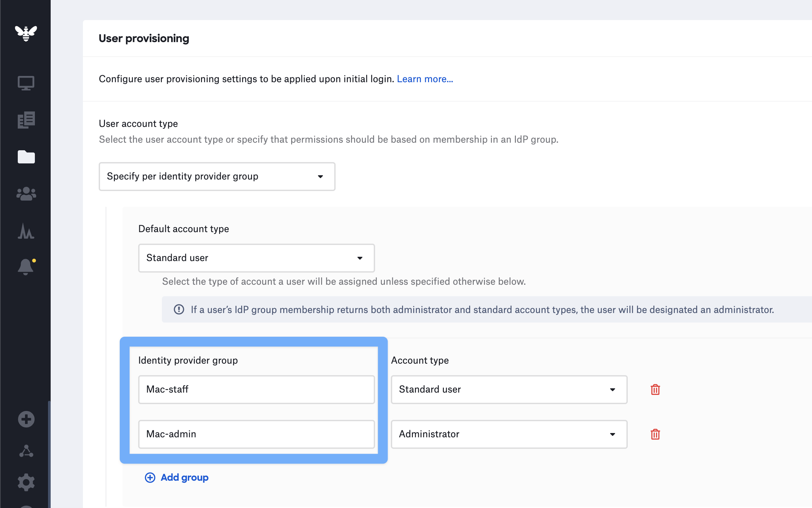The height and width of the screenshot is (508, 812).
Task: Click the Learn more link
Action: (425, 79)
